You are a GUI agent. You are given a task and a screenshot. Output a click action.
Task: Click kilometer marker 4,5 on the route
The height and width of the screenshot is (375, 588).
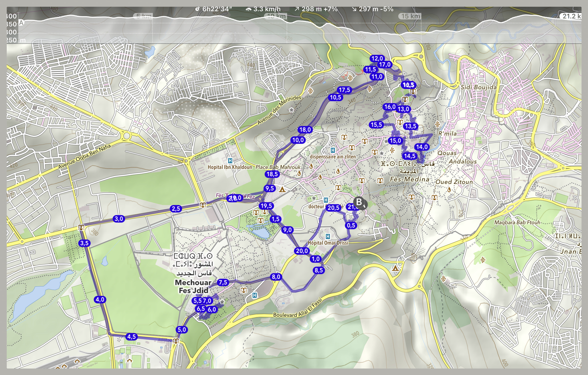132,337
